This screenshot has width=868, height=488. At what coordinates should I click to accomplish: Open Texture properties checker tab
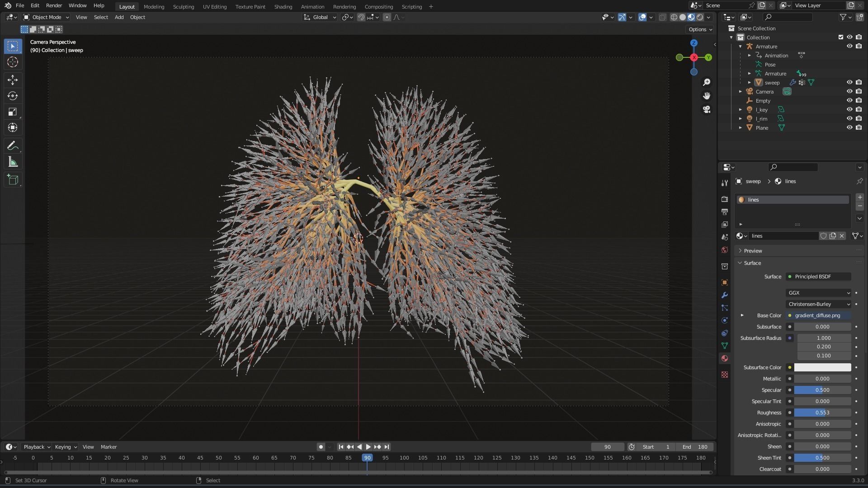pos(725,375)
